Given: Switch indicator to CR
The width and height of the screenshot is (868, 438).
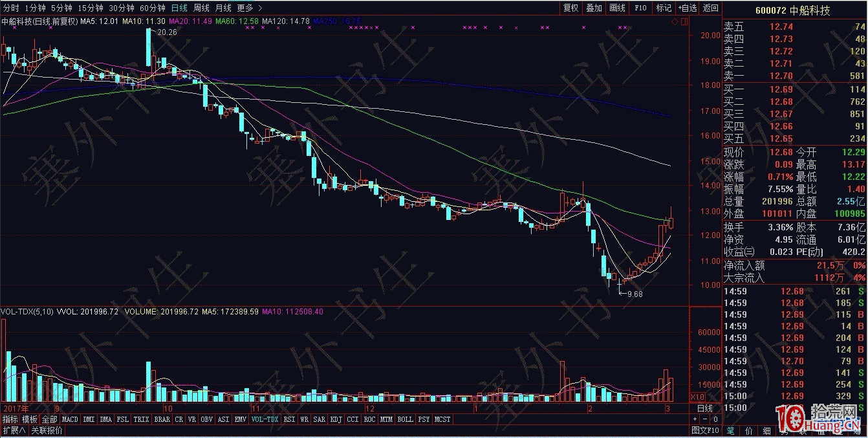Looking at the screenshot, I should point(179,419).
